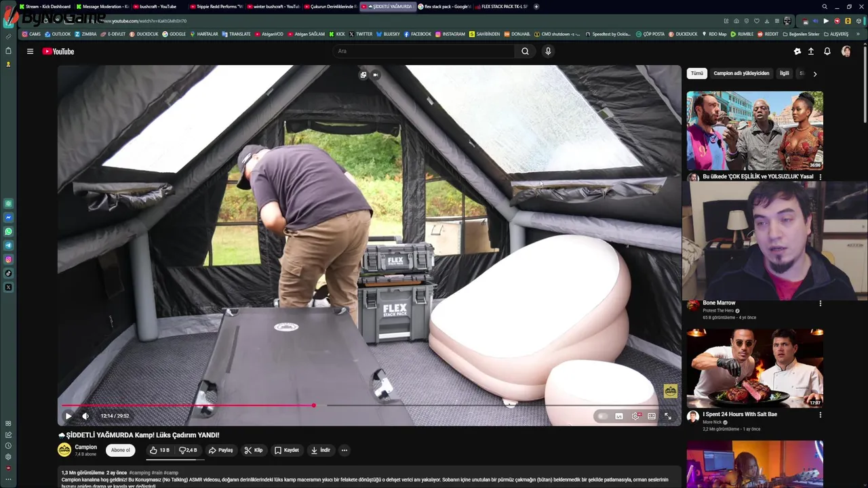Open the Create video upload icon
The image size is (868, 488).
point(811,52)
